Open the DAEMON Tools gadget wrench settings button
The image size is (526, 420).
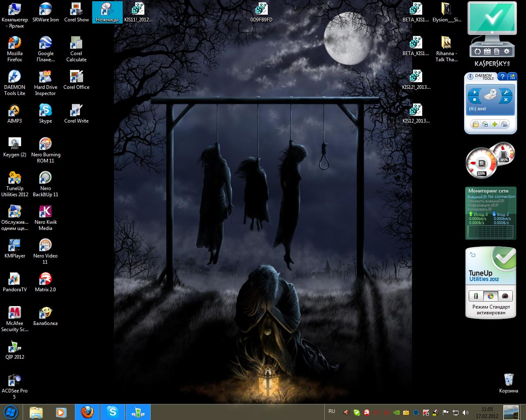click(x=507, y=92)
